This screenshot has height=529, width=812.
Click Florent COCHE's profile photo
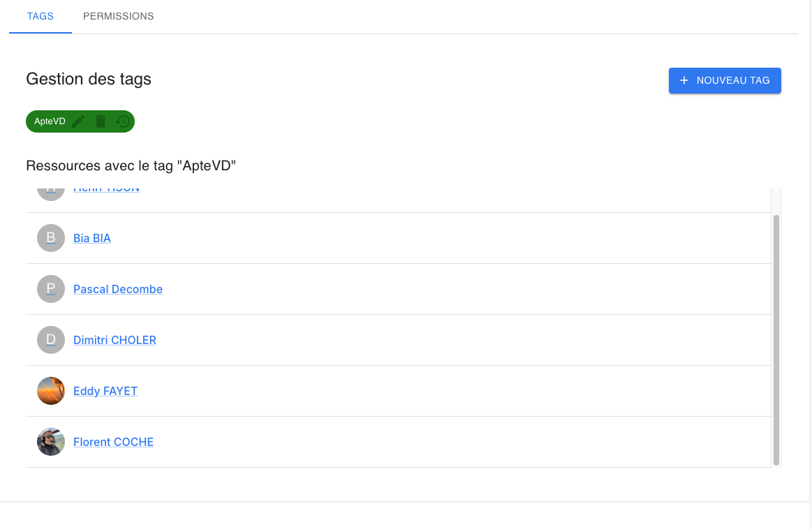[x=51, y=442]
